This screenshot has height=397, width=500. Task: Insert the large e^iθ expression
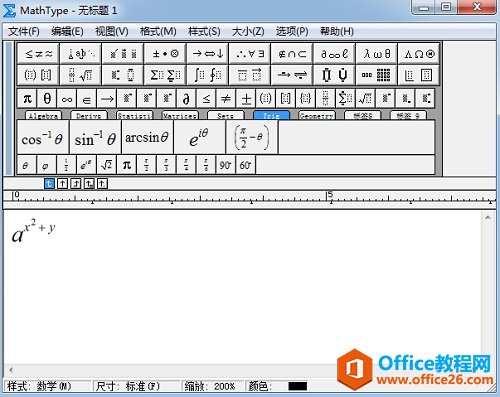click(199, 137)
